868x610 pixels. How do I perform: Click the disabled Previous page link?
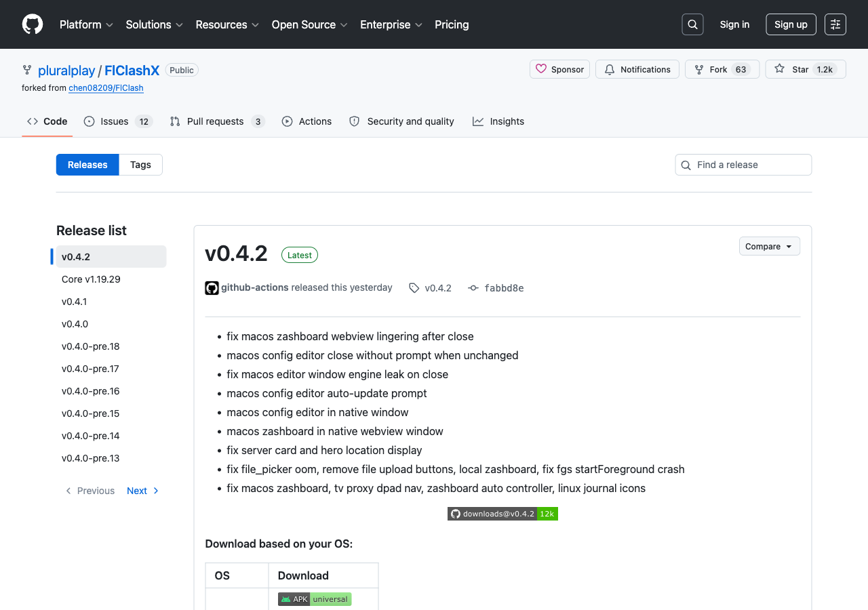click(x=90, y=491)
